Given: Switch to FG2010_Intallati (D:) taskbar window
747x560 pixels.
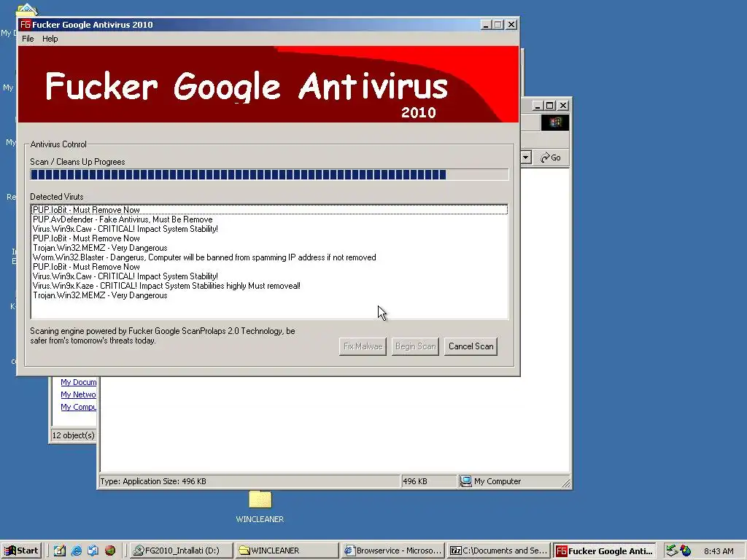Looking at the screenshot, I should pyautogui.click(x=182, y=551).
